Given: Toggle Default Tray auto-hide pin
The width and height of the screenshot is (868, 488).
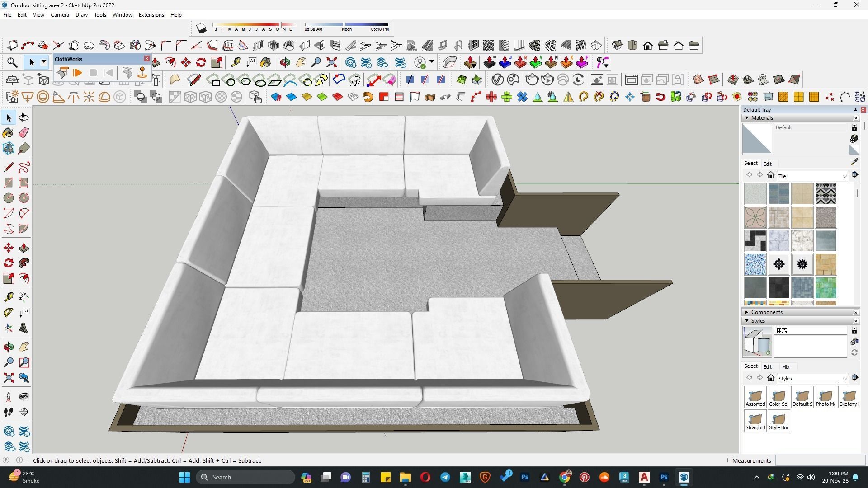Looking at the screenshot, I should pyautogui.click(x=855, y=110).
